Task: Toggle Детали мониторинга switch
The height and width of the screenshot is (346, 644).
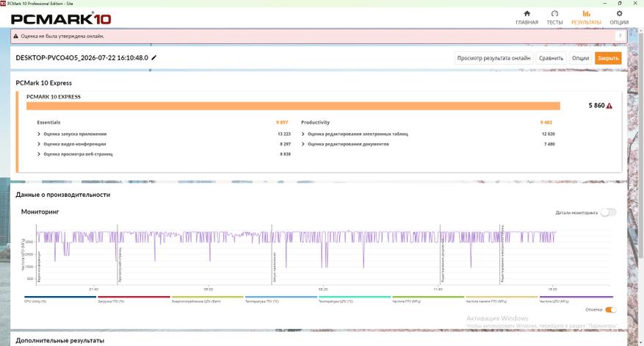Action: pyautogui.click(x=608, y=212)
